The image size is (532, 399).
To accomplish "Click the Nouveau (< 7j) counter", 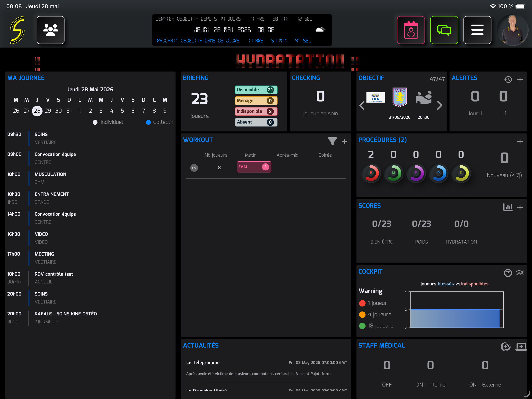I will (x=504, y=165).
